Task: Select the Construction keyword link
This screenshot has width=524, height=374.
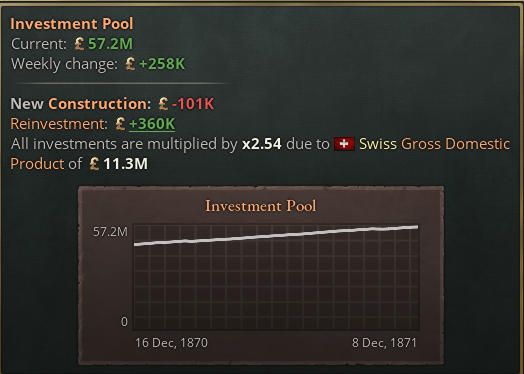Action: pyautogui.click(x=100, y=104)
